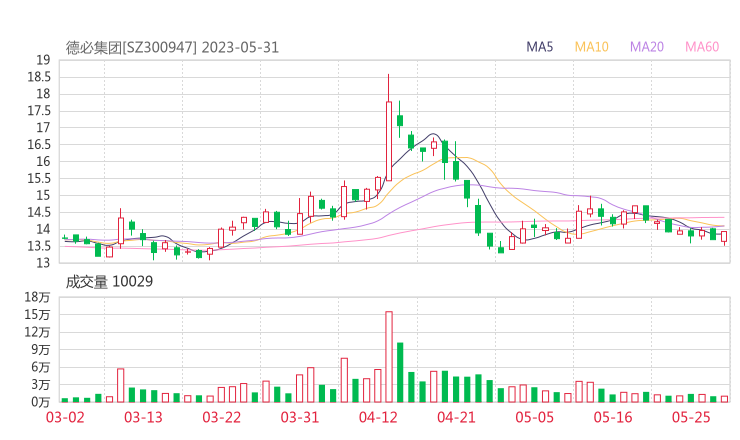Screen dimensions: 740x440
Task: Click the 3万 volume axis label
Action: 41,385
